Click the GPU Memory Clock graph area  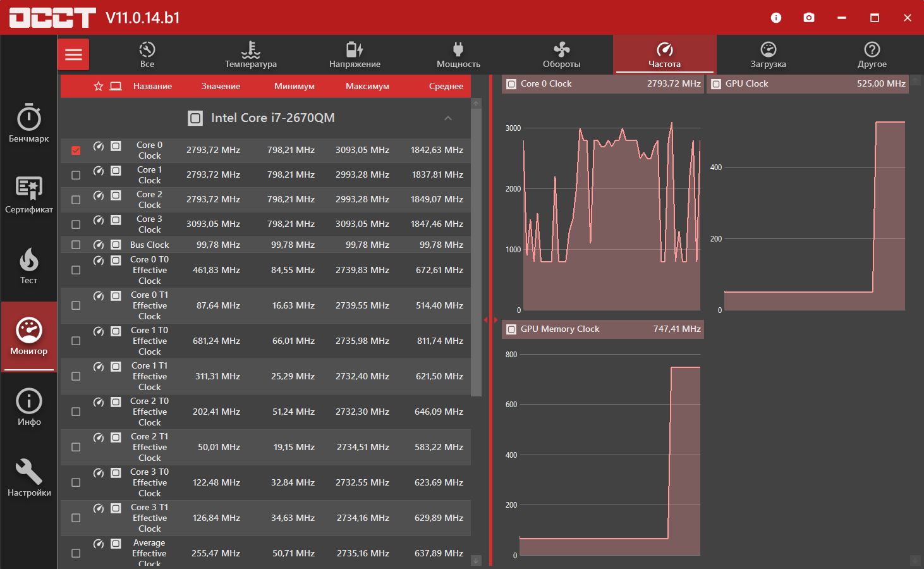click(609, 455)
